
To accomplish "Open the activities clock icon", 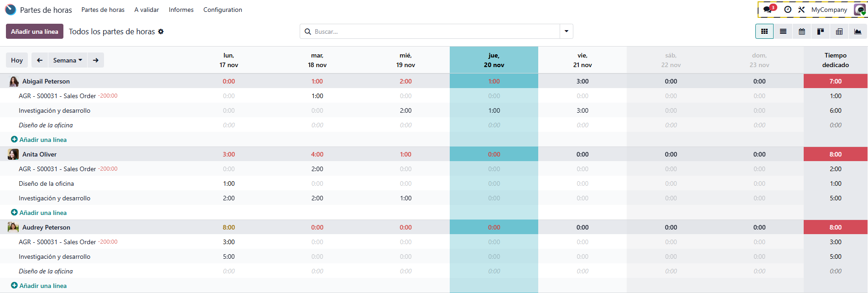I will tap(788, 10).
